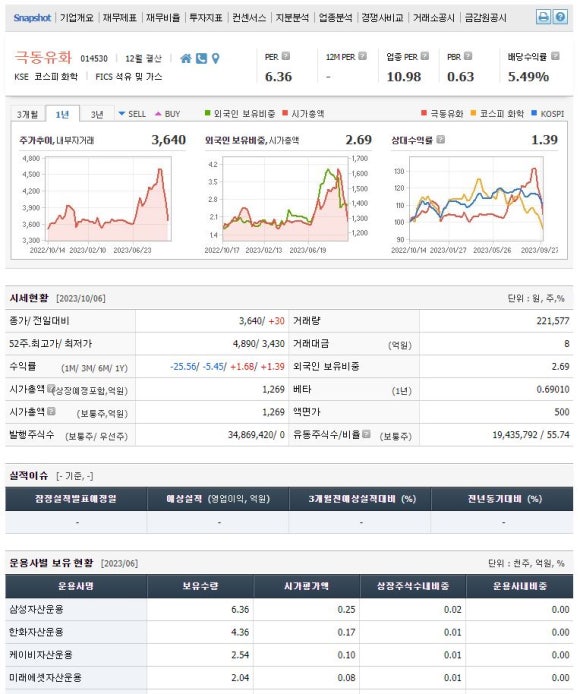Image resolution: width=580 pixels, height=694 pixels.
Task: Open the 업종 PER help info icon
Action: (x=425, y=56)
